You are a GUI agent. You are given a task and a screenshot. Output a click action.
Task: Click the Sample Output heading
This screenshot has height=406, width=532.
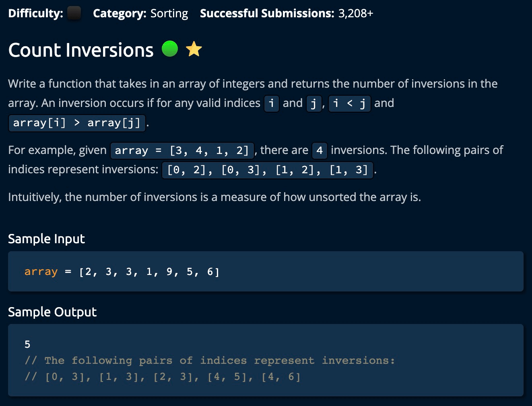(x=52, y=312)
